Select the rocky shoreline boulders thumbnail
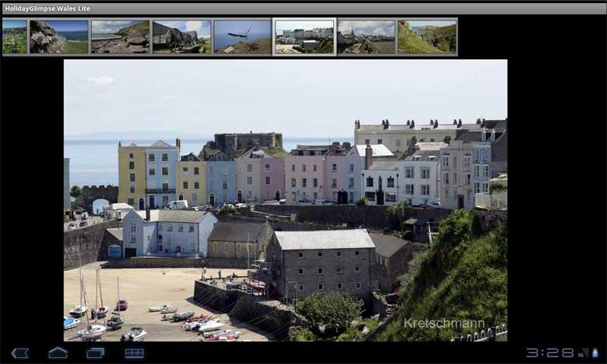The height and width of the screenshot is (364, 607). point(120,36)
